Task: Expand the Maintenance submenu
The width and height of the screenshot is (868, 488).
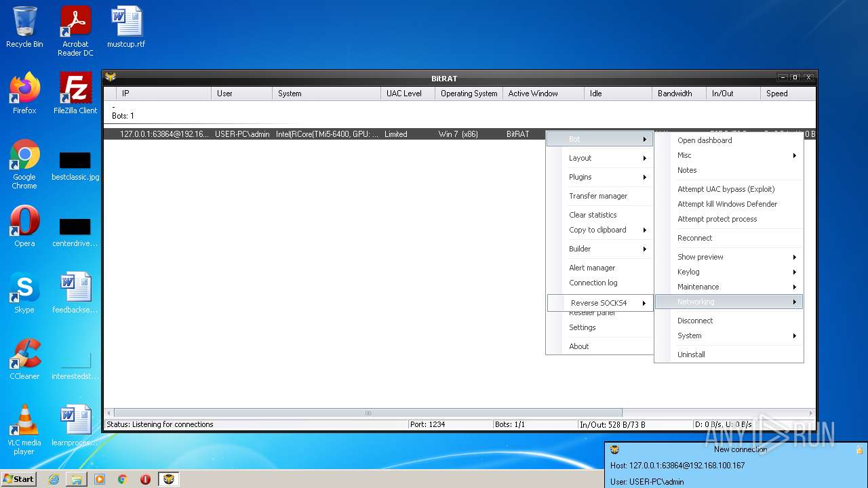Action: coord(728,287)
